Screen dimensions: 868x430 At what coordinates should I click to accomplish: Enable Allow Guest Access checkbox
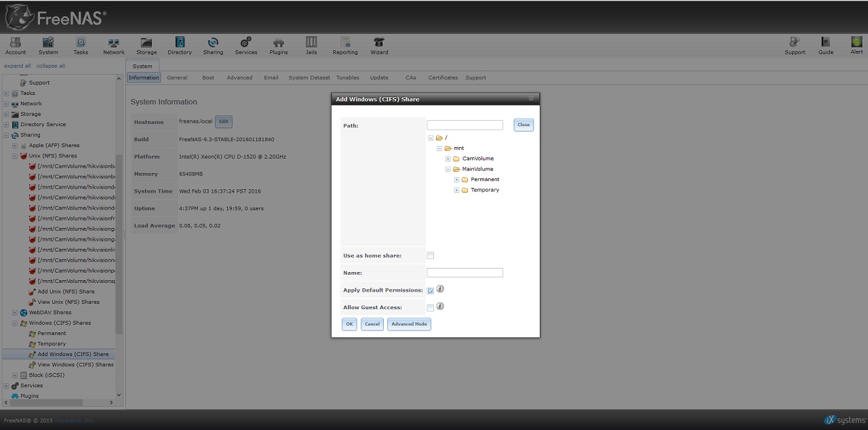431,308
